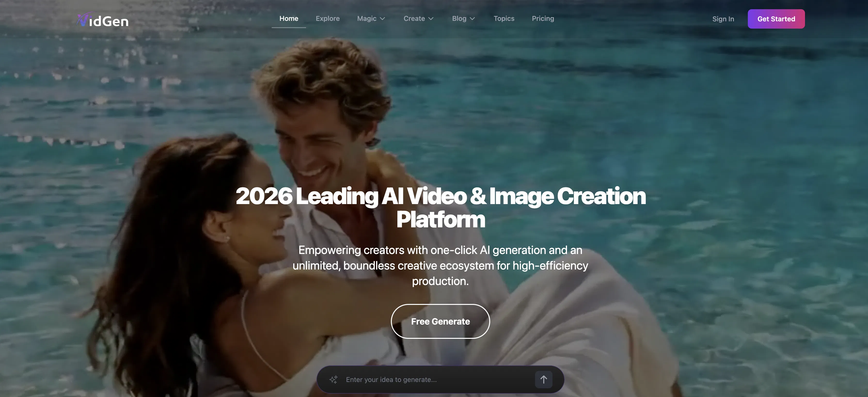This screenshot has width=868, height=397.
Task: Click the Sign In link
Action: click(x=723, y=19)
